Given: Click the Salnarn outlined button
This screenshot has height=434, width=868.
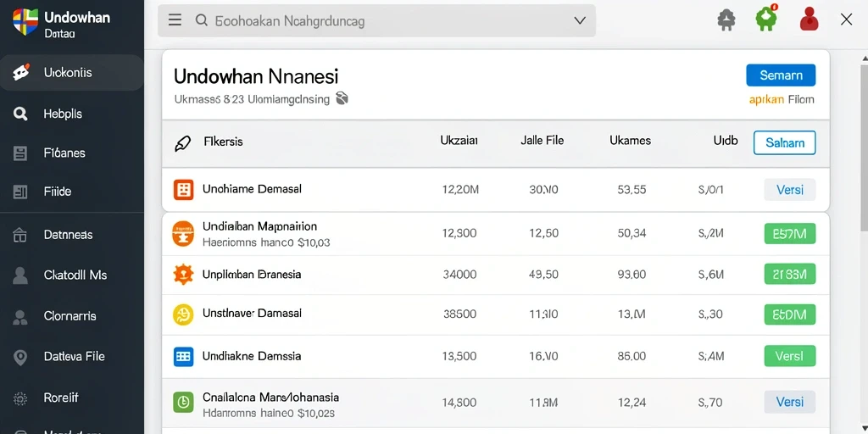Looking at the screenshot, I should click(x=784, y=142).
